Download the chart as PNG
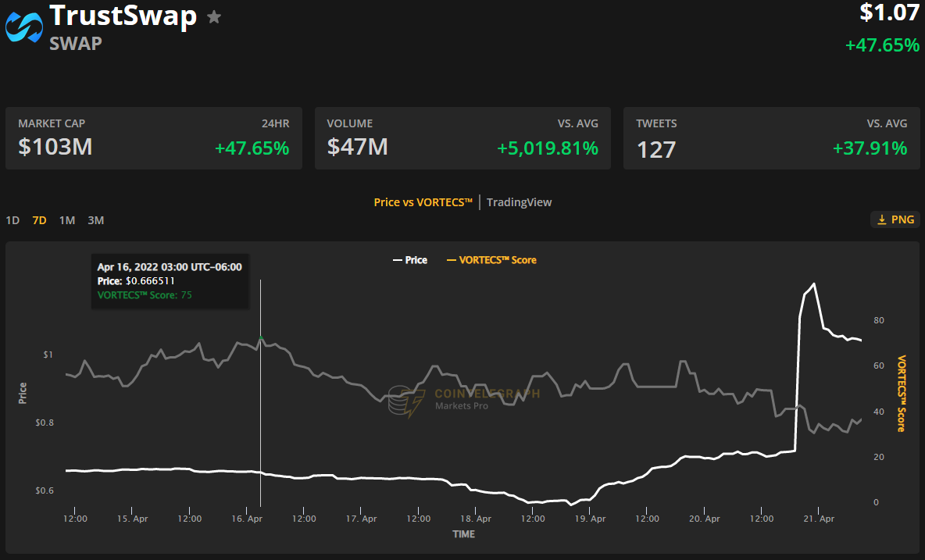Viewport: 925px width, 560px height. pos(895,219)
